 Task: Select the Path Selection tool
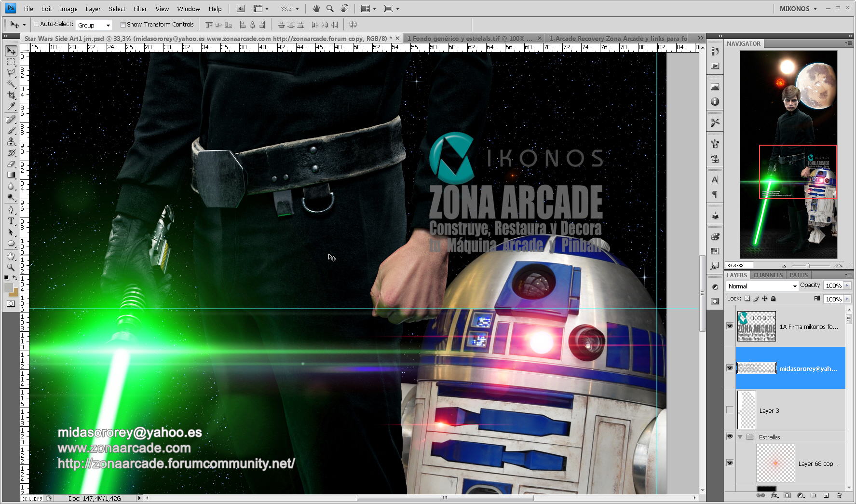tap(11, 232)
